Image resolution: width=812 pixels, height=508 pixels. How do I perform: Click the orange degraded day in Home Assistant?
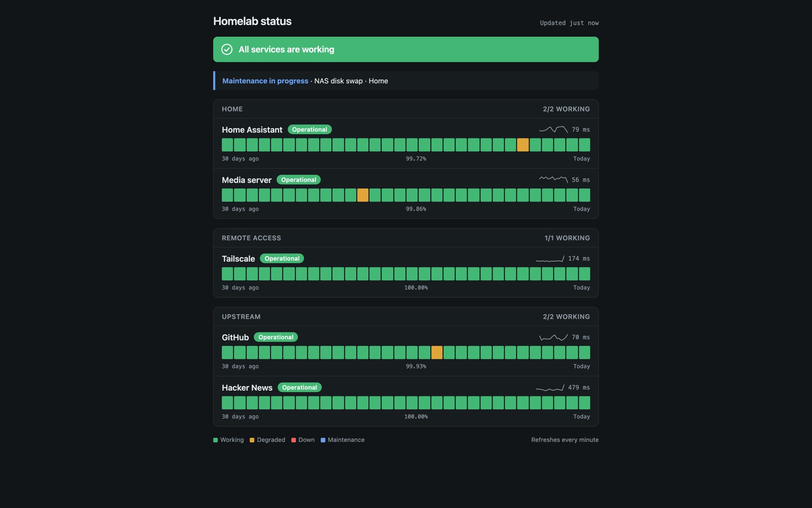[523, 145]
